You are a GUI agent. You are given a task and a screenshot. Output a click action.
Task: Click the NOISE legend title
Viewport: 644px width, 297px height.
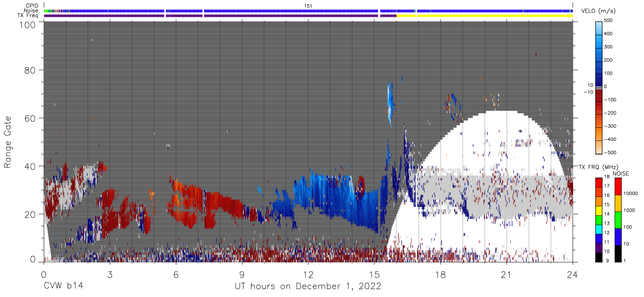[x=620, y=173]
